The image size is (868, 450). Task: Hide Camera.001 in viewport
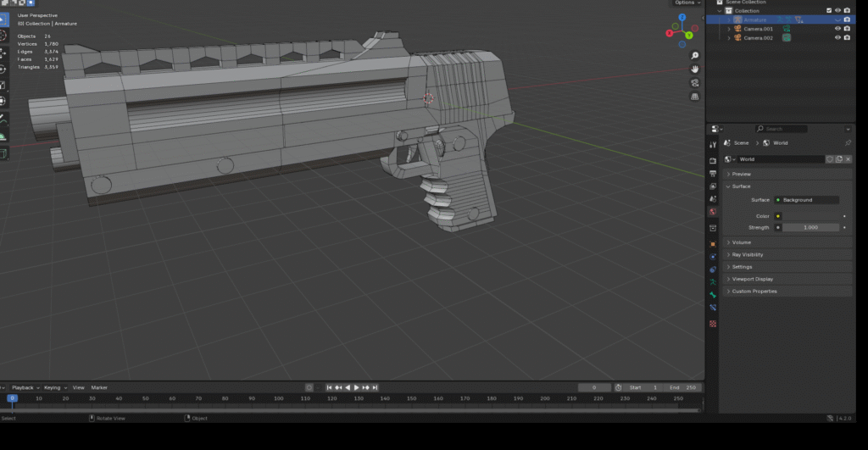coord(837,29)
